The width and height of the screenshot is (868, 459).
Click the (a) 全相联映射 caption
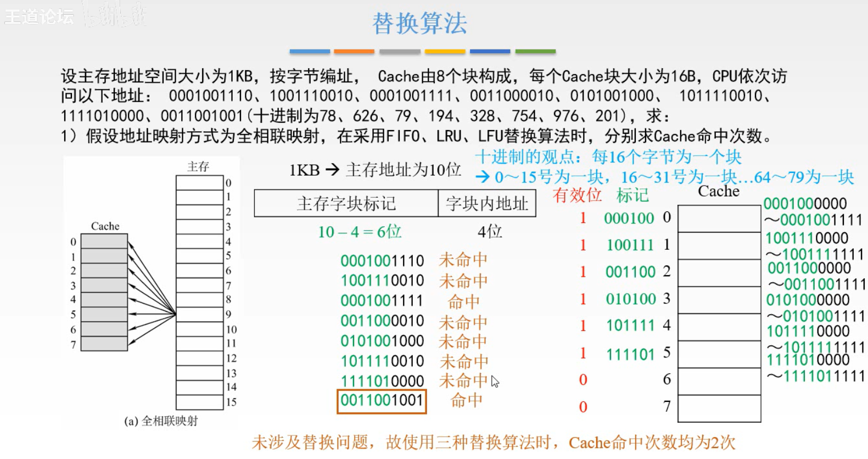(x=161, y=421)
